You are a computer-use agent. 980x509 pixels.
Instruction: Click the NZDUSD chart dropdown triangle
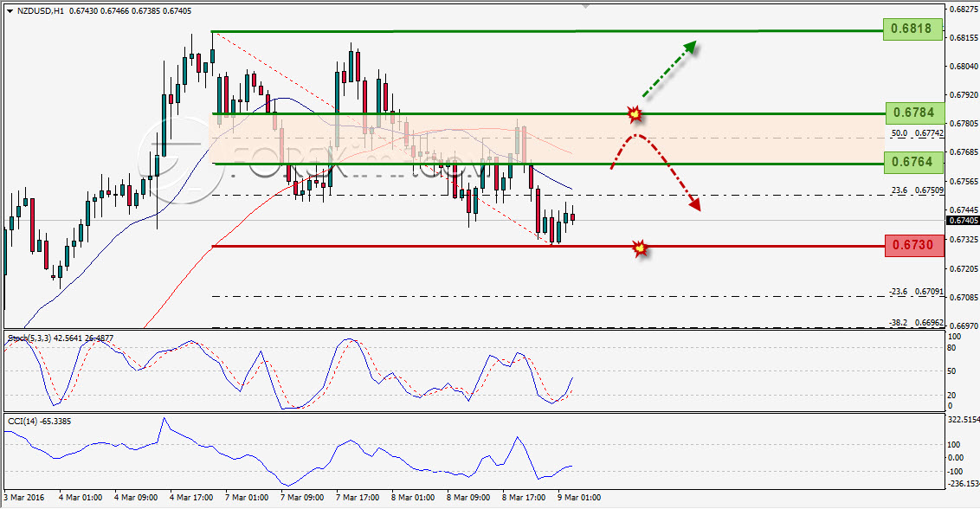pos(10,11)
